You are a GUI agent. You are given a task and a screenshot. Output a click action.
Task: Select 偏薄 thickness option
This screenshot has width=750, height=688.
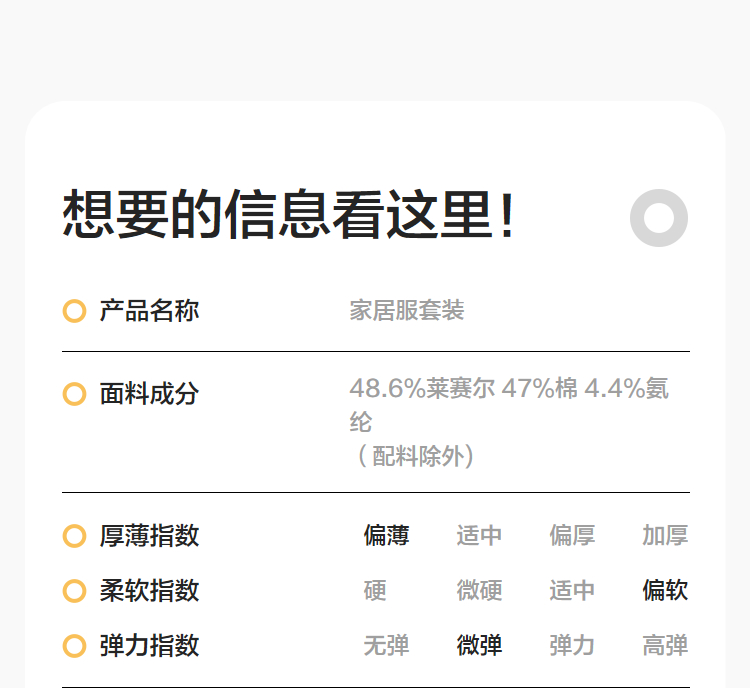(386, 536)
